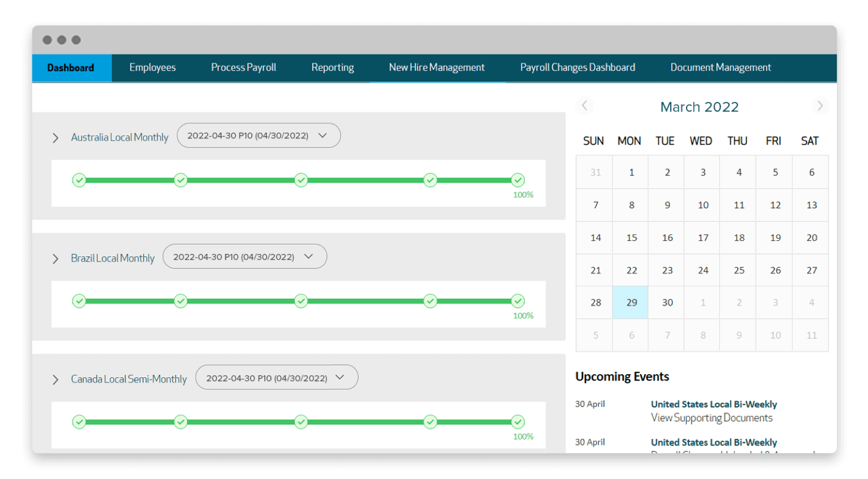Screen dimensions: 868x479
Task: Click final checkmark step in Australia progress
Action: point(518,180)
